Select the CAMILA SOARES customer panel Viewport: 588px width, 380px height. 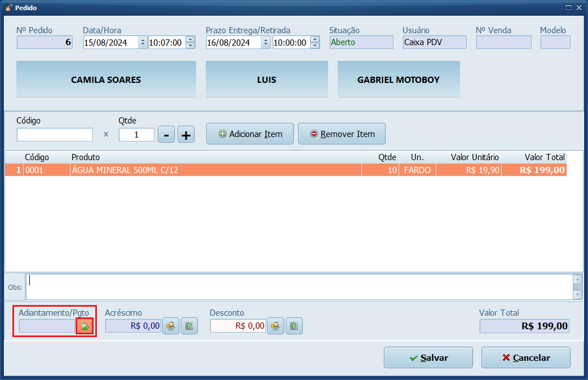tap(106, 79)
